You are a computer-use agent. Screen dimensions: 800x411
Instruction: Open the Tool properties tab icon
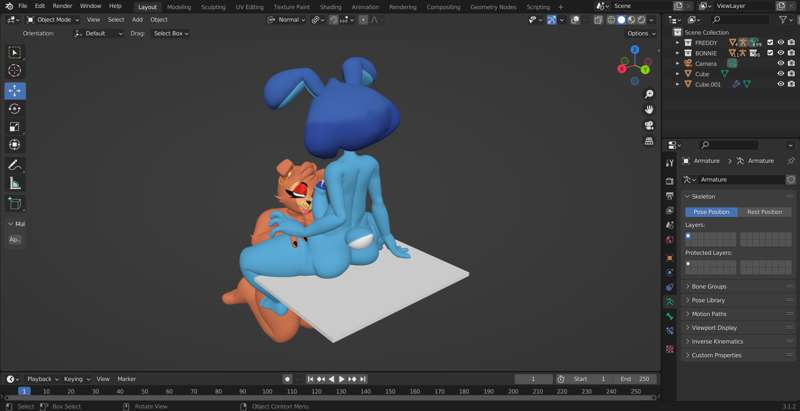coord(670,163)
